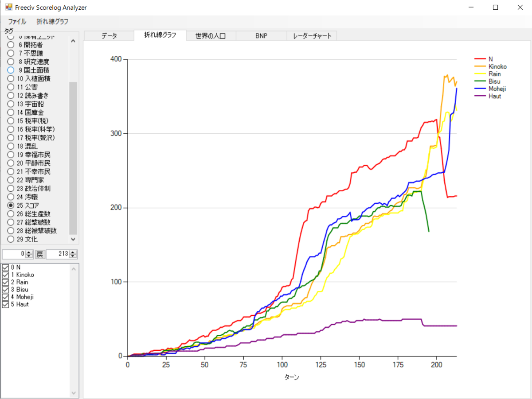The width and height of the screenshot is (532, 399).
Task: Increase the start turn with up arrow
Action: tap(29, 252)
